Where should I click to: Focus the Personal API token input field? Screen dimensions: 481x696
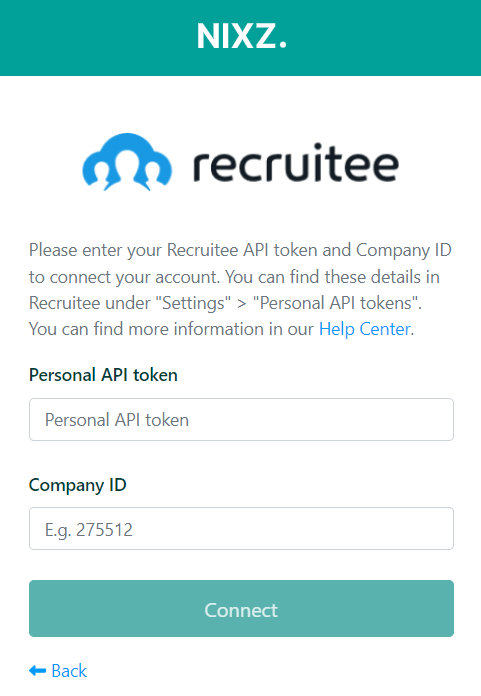(x=241, y=419)
